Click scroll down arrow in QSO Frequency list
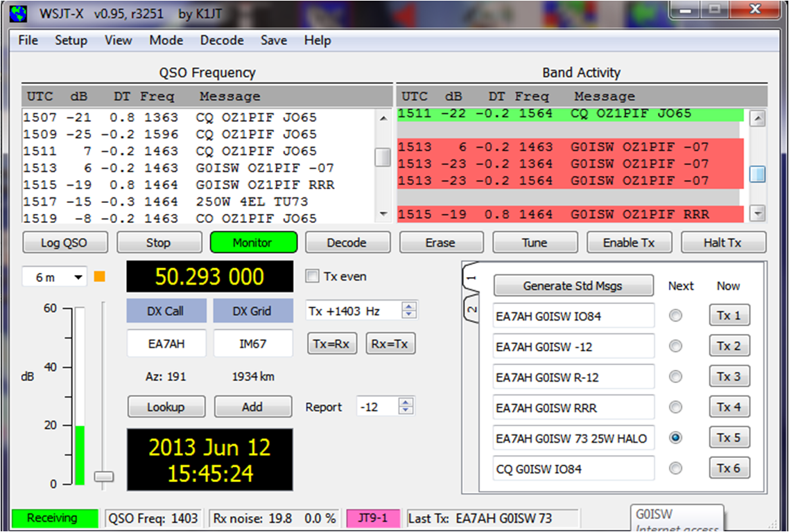The image size is (789, 532). tap(383, 214)
